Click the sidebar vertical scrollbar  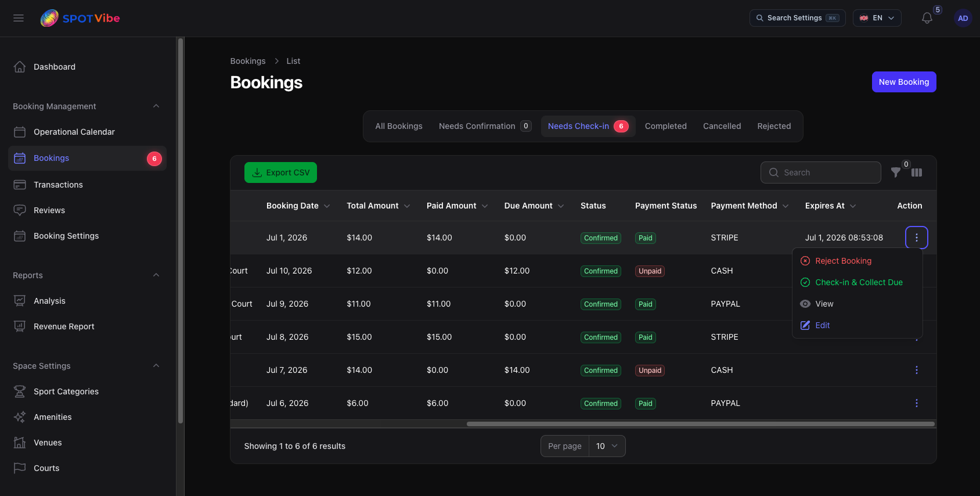click(x=181, y=231)
